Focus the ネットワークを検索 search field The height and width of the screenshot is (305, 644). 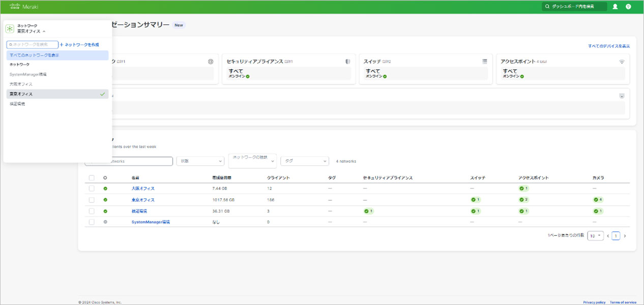tap(33, 45)
